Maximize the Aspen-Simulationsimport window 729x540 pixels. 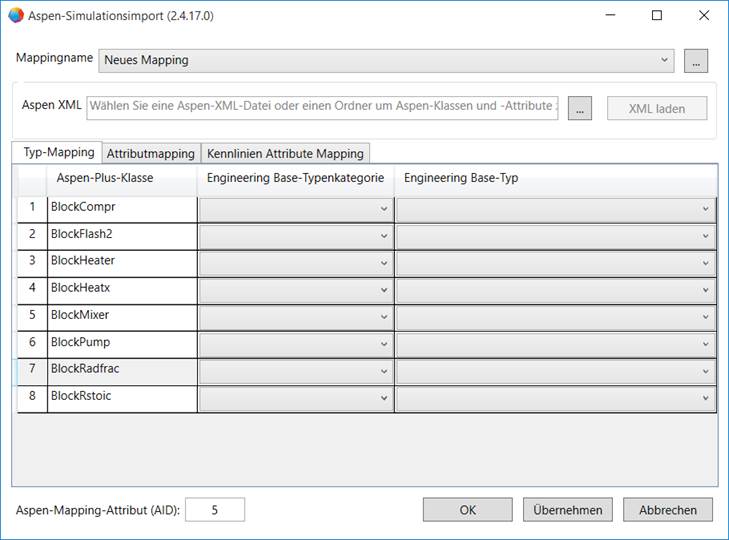click(x=656, y=15)
